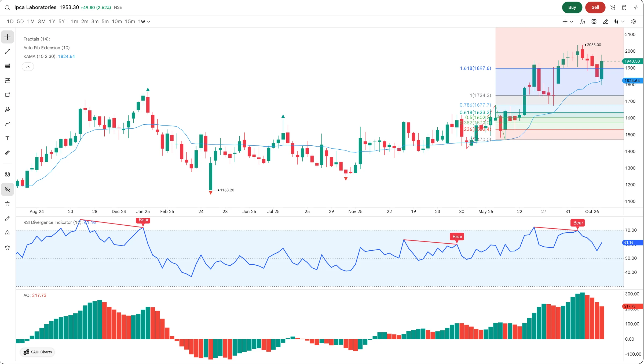Click the pencil edit icon in left sidebar

(x=8, y=218)
